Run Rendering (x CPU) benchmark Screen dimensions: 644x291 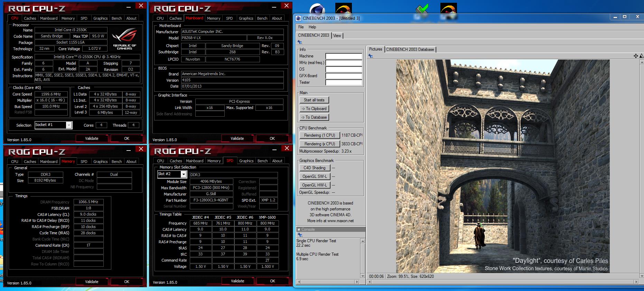tap(320, 144)
